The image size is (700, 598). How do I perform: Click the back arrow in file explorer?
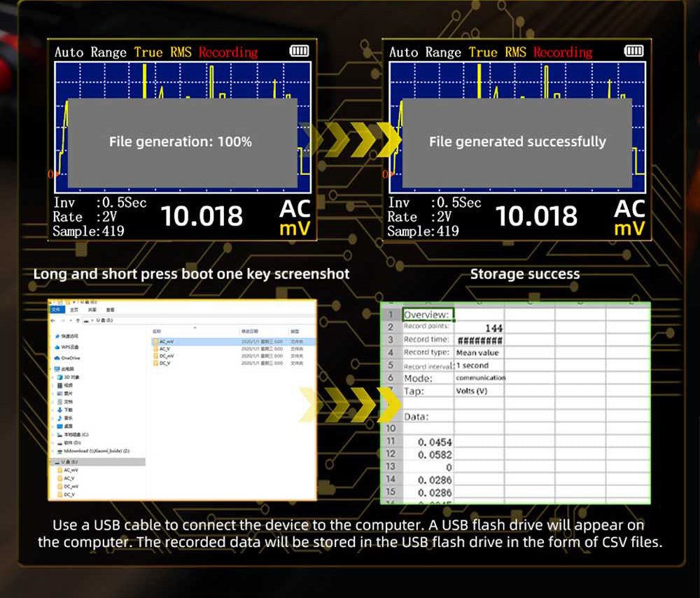[x=53, y=320]
